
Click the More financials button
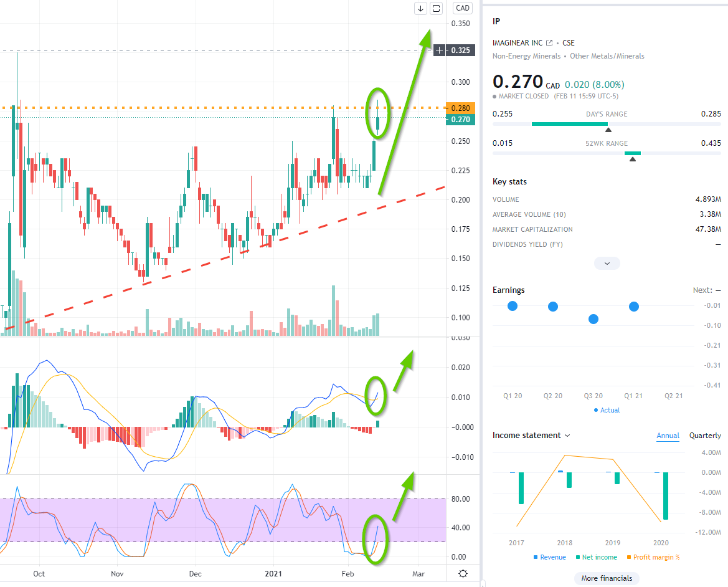tap(607, 578)
